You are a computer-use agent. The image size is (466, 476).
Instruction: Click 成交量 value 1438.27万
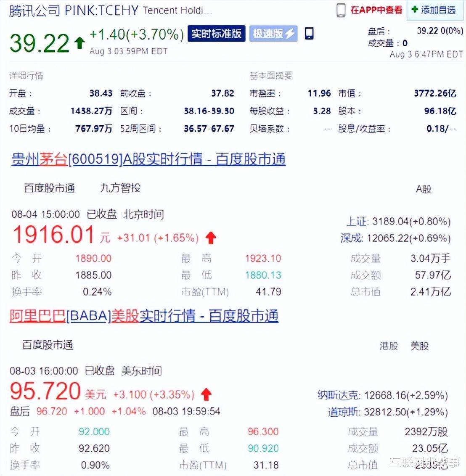91,111
